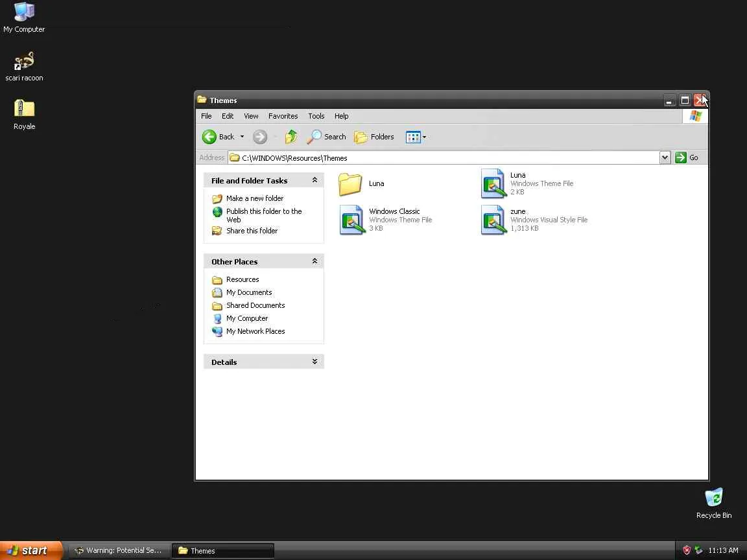The image size is (747, 560).
Task: Open My Documents from Other Places
Action: [249, 292]
